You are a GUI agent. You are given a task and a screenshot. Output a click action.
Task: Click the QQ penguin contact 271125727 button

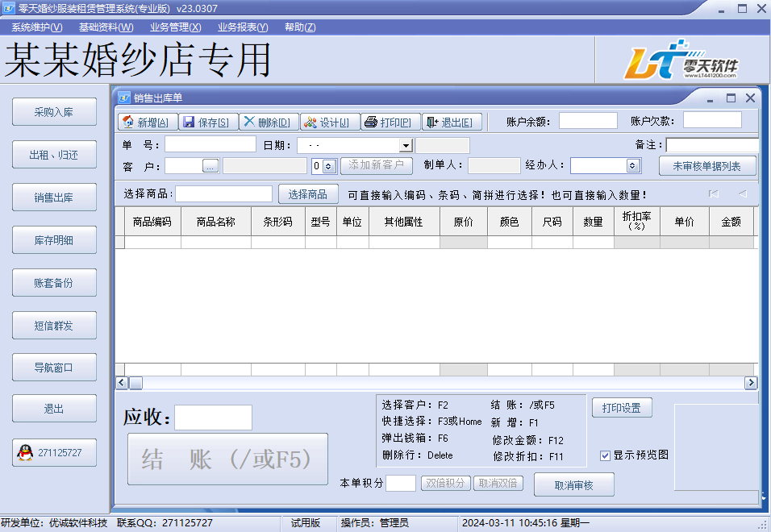(54, 452)
